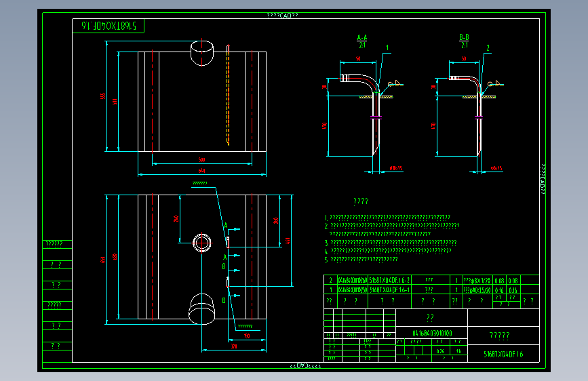Click the S168TX04DF 16-1 parts list cell
This screenshot has height=381, width=588.
pos(389,289)
